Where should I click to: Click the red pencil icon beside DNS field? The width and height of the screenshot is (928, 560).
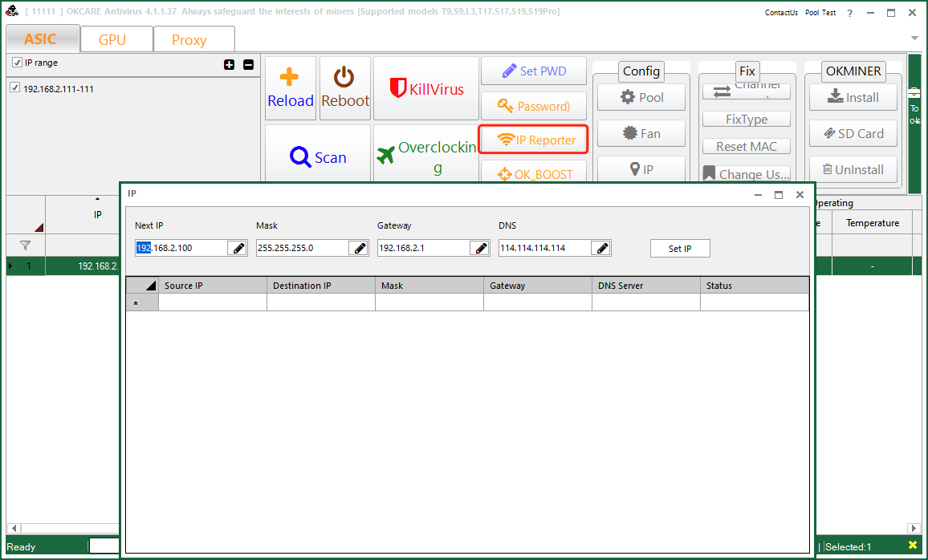601,249
